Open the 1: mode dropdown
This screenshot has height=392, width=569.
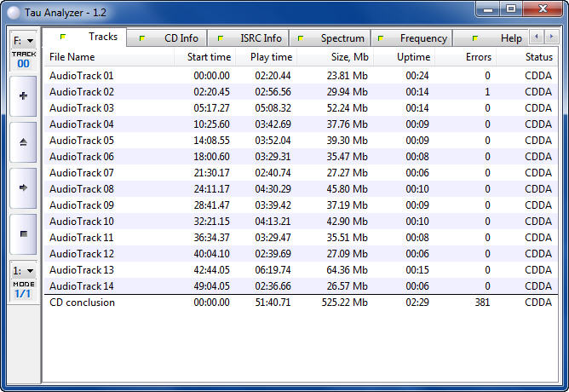pos(23,270)
